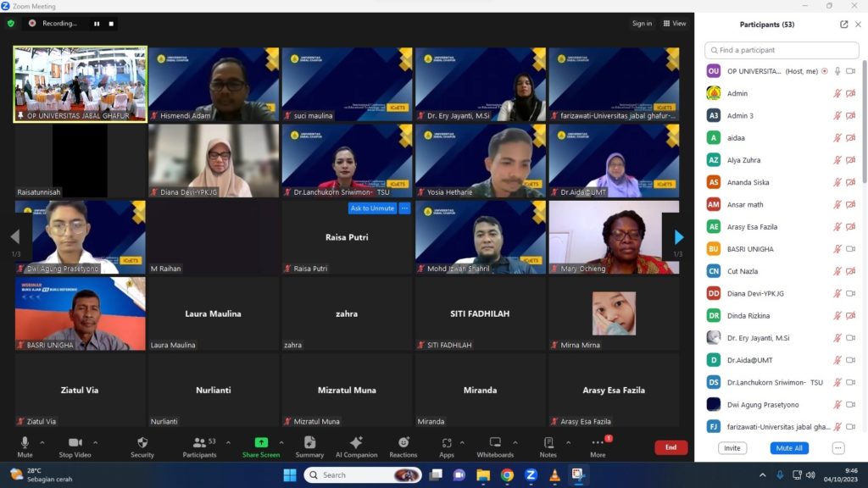Toggle muted mic icon for BASRI UNIGHA

click(837, 249)
